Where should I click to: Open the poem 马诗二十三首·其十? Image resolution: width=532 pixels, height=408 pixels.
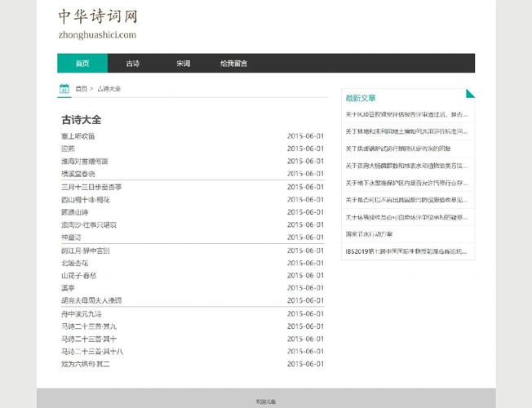click(x=89, y=339)
